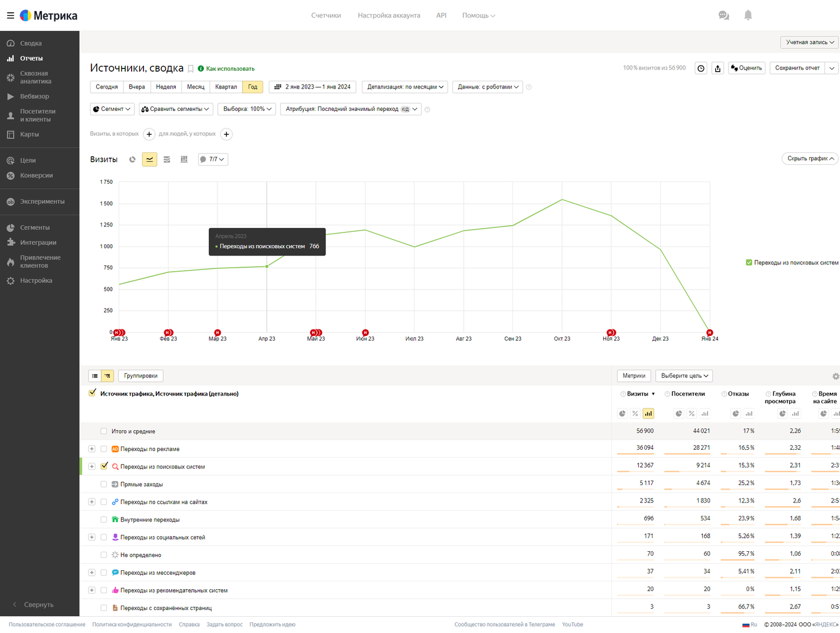This screenshot has width=840, height=633.
Task: Open Атрибуция attribution model dropdown
Action: point(351,109)
